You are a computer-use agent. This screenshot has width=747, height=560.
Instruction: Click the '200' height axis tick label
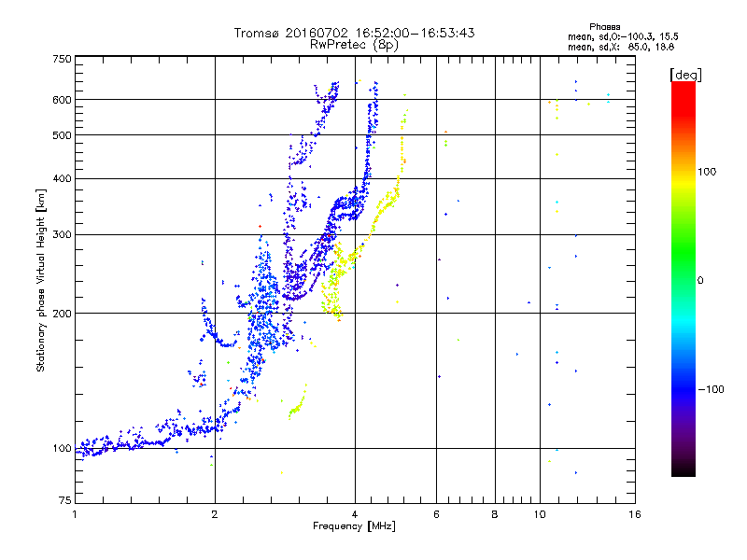click(x=62, y=314)
